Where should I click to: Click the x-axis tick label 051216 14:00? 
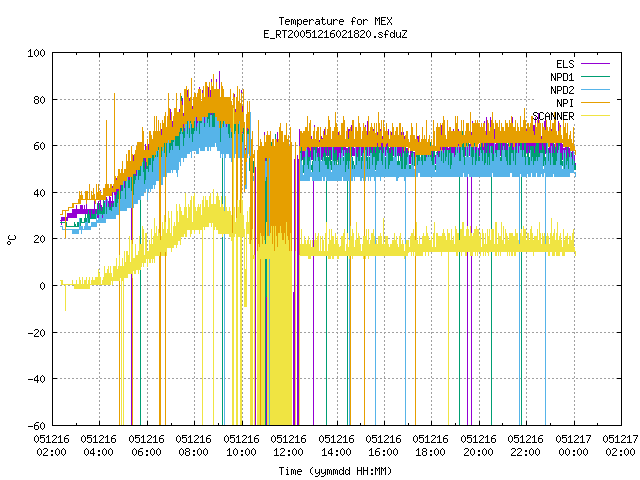336,446
